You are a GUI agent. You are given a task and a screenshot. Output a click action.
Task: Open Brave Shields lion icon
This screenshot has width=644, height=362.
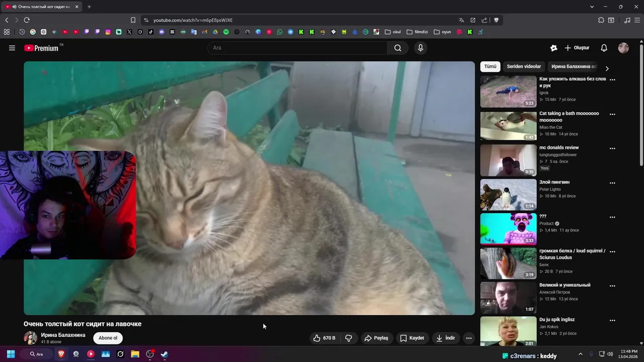496,20
